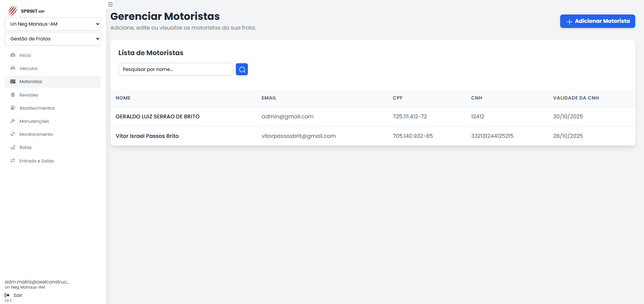
Task: Open the Un Neg Manaus-AM unit dropdown
Action: (x=53, y=24)
